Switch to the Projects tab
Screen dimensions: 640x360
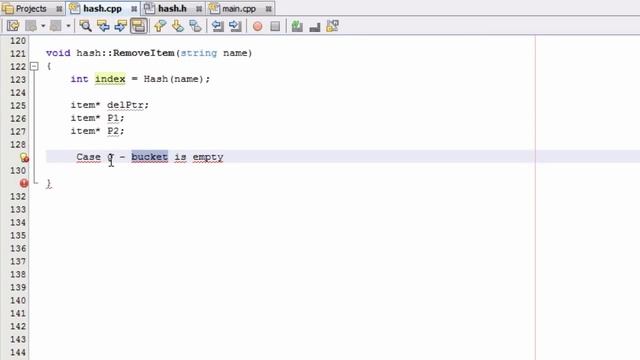click(31, 9)
